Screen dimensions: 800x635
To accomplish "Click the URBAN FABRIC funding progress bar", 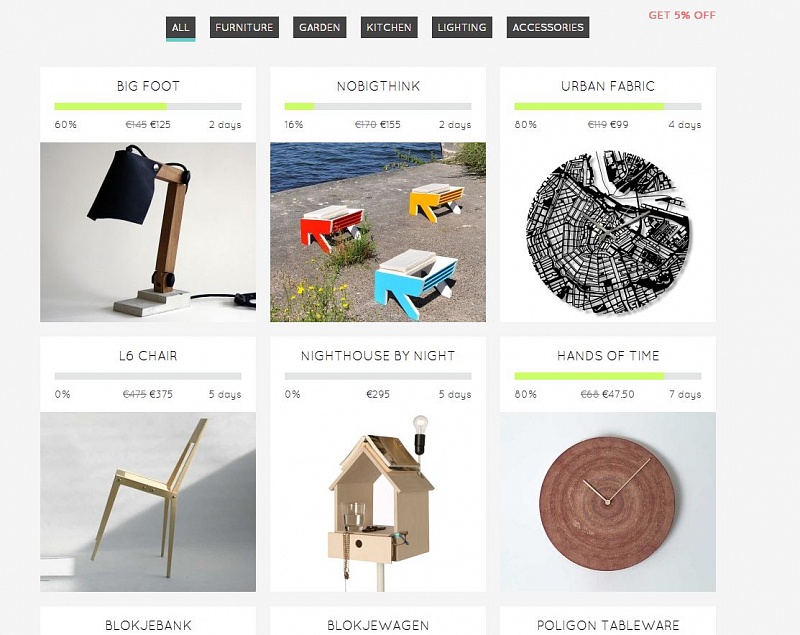I will point(608,107).
